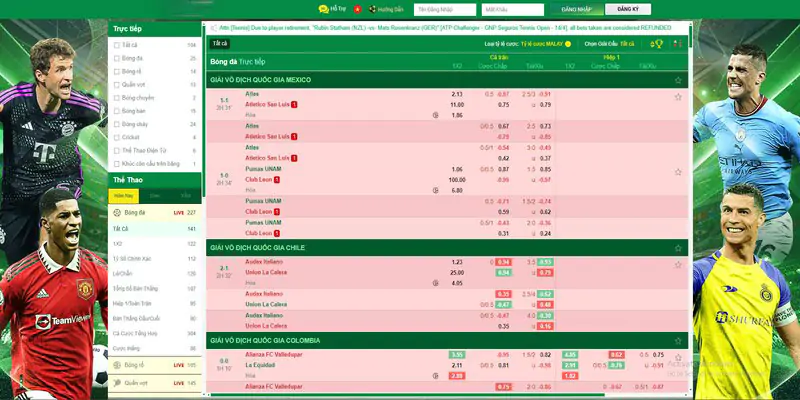Favorite the Giải Vô Địch Quốc Gia Chile league star
The height and width of the screenshot is (400, 800).
(x=678, y=246)
